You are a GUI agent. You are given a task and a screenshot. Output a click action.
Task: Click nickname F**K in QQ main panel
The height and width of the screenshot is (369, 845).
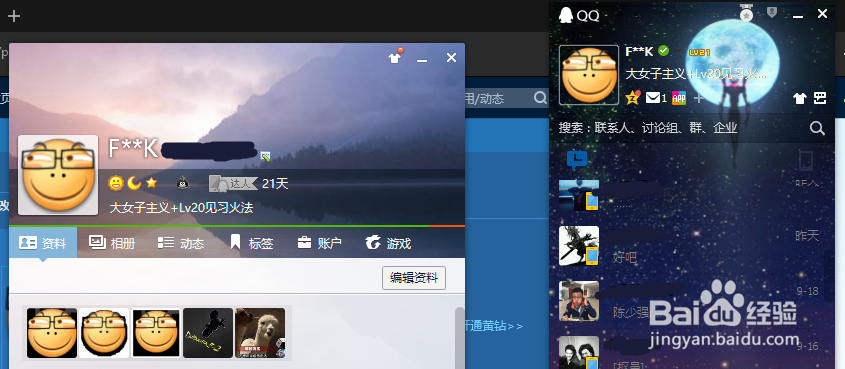639,51
